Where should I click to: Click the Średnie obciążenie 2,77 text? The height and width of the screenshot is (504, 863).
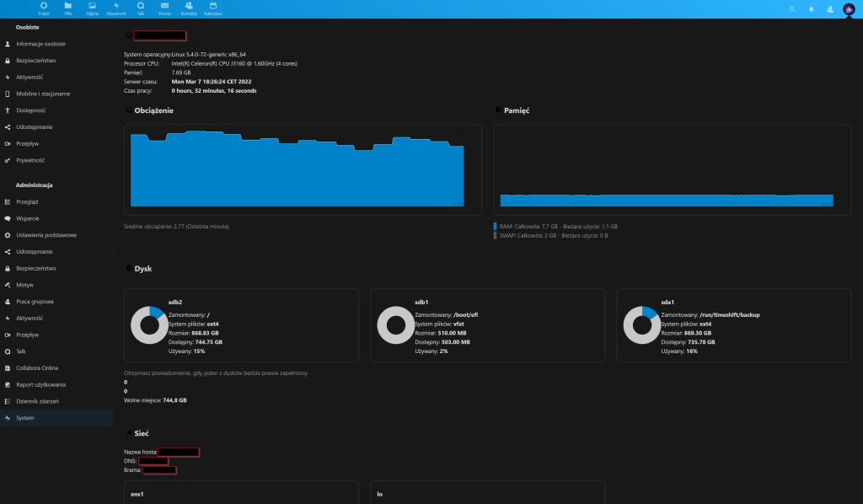176,226
